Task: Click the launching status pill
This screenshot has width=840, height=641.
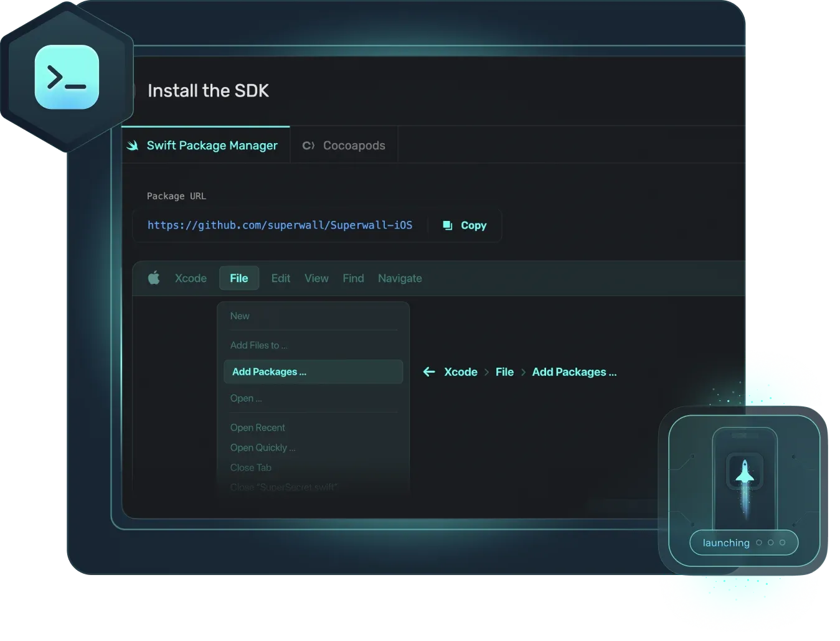Action: point(743,543)
